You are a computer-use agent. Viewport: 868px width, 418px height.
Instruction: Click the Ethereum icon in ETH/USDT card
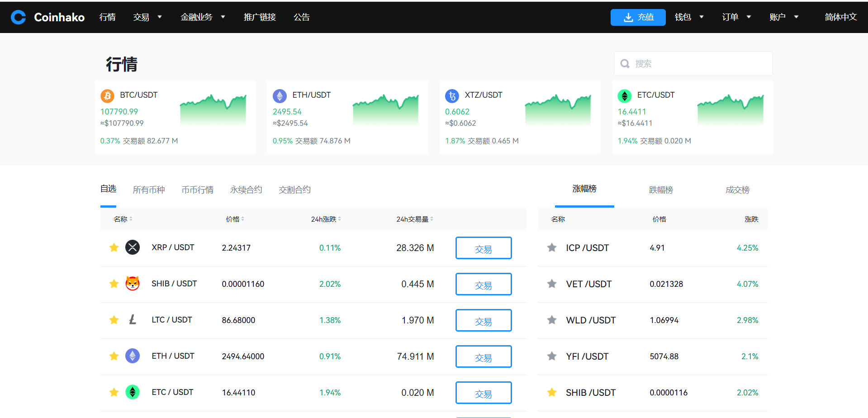[x=280, y=96]
